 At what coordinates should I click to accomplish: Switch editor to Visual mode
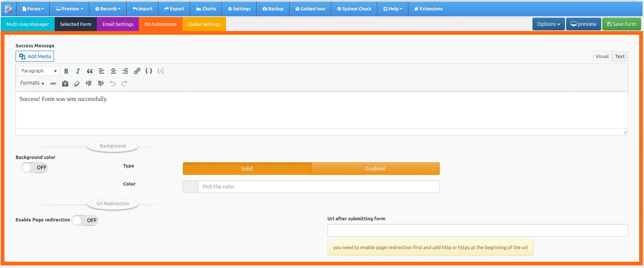pos(602,56)
